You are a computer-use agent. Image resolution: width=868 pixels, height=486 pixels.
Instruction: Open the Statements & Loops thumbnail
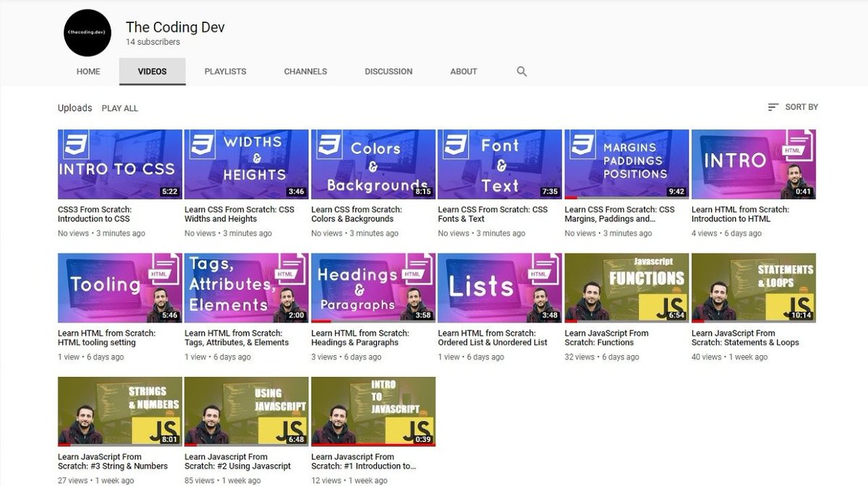754,288
